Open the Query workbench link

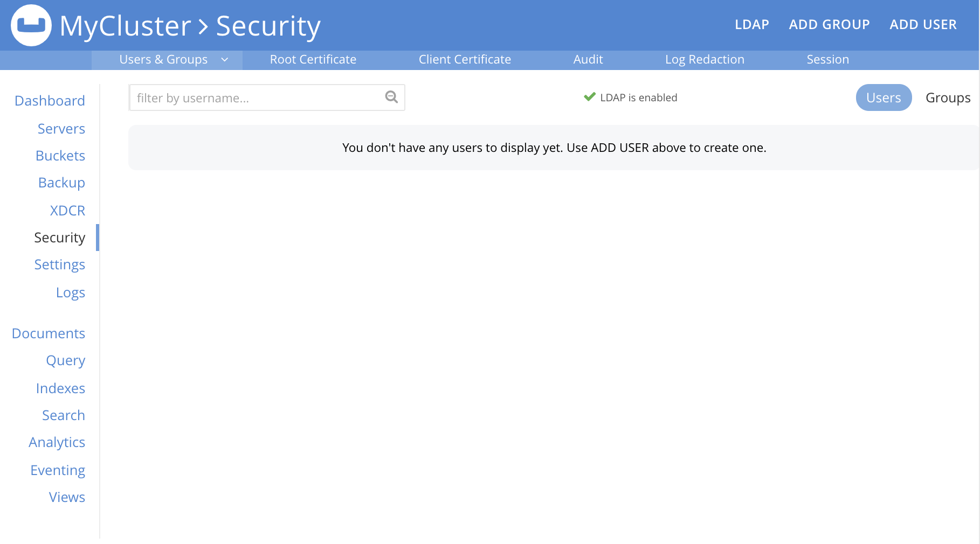coord(66,360)
